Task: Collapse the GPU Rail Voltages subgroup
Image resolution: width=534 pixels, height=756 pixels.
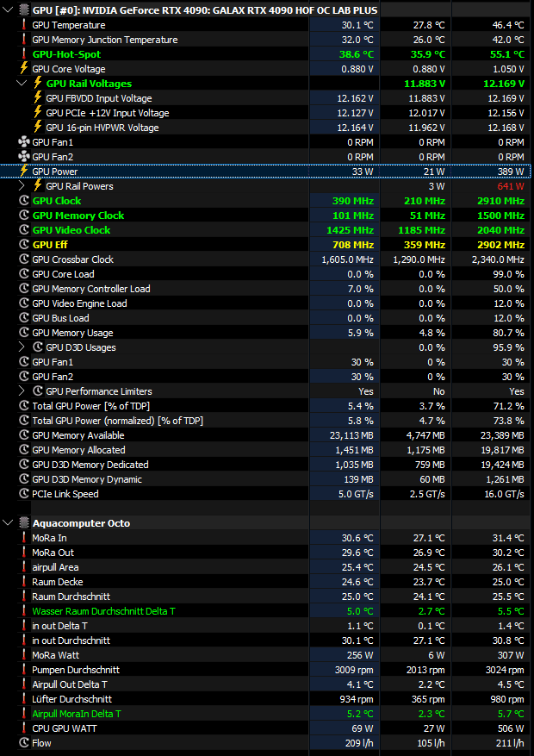Action: click(x=22, y=84)
